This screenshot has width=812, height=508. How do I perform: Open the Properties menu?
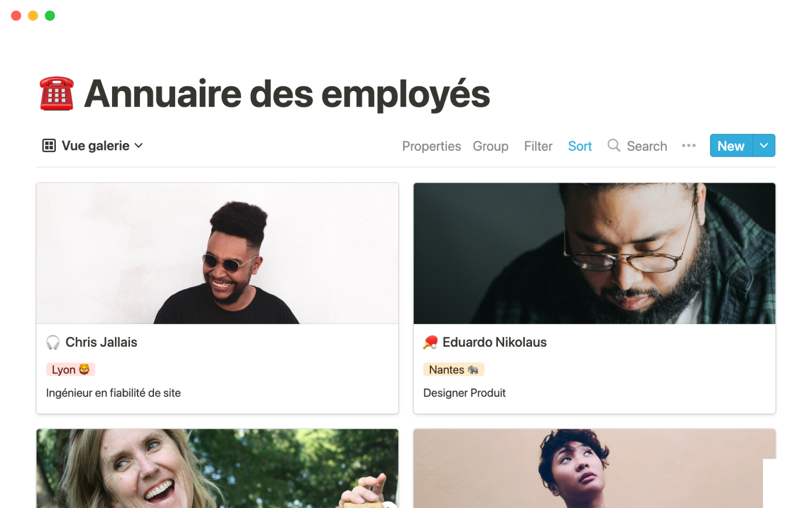point(431,146)
